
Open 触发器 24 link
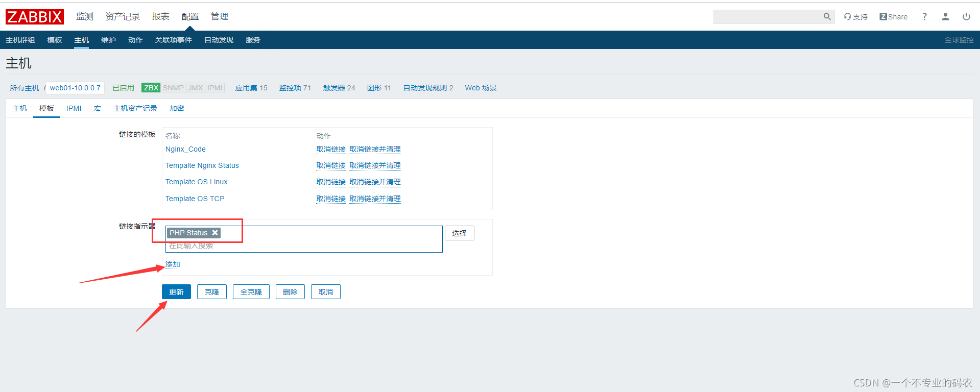(339, 88)
